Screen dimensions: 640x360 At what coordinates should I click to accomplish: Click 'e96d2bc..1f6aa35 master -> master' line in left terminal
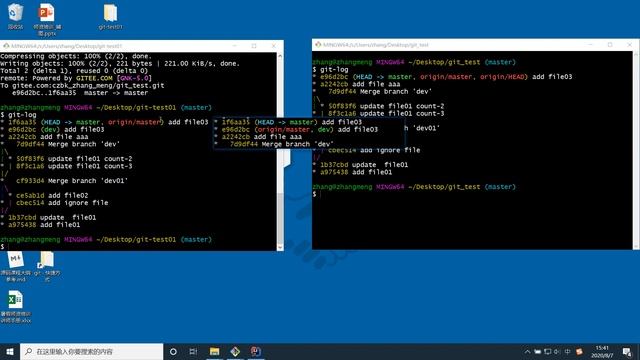click(80, 93)
